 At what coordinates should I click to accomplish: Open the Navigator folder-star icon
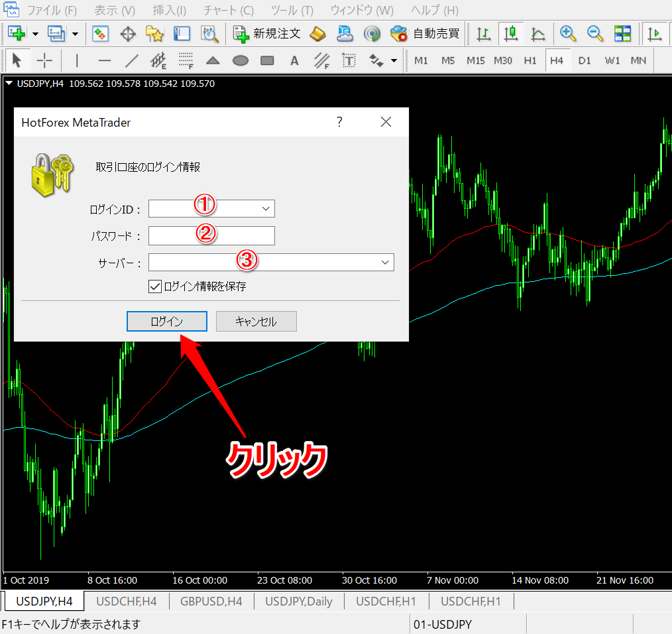click(154, 33)
